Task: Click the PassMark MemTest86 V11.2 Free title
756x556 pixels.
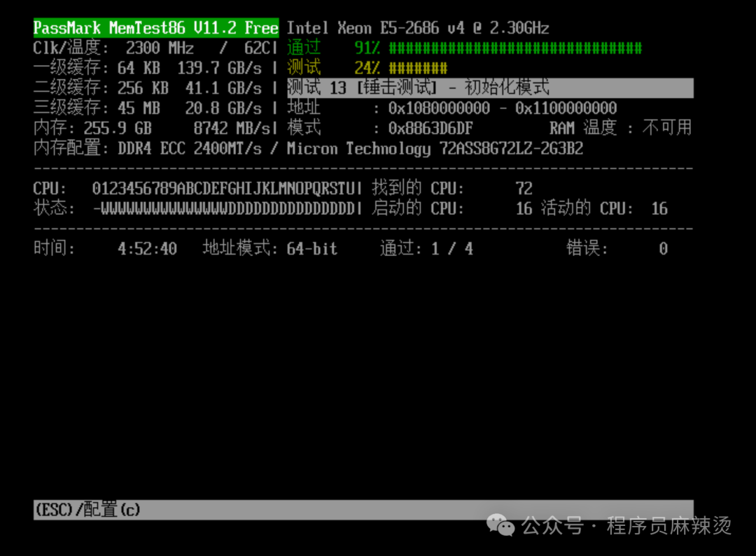Action: pos(154,28)
